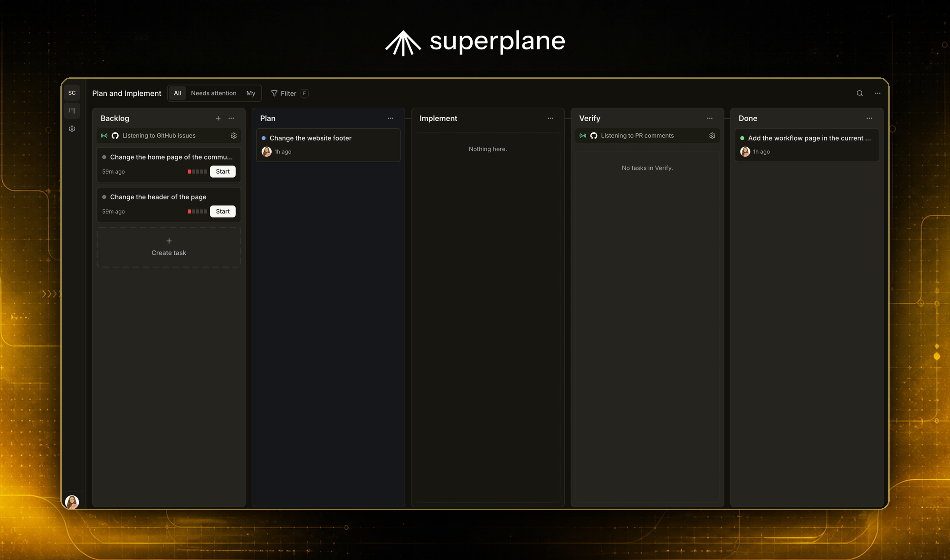Open the Done column options menu
Viewport: 950px width, 560px height.
(869, 118)
